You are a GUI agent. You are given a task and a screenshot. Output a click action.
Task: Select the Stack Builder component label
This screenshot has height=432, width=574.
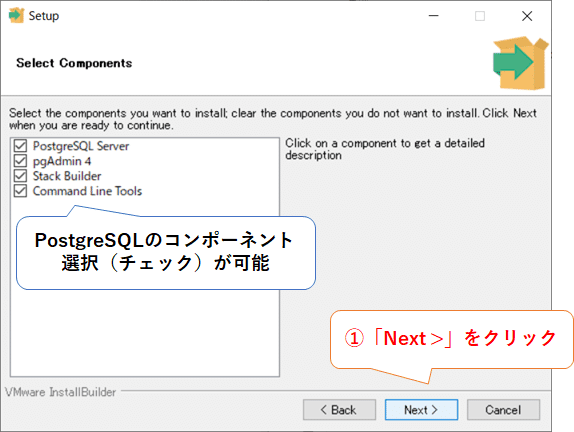click(x=67, y=176)
